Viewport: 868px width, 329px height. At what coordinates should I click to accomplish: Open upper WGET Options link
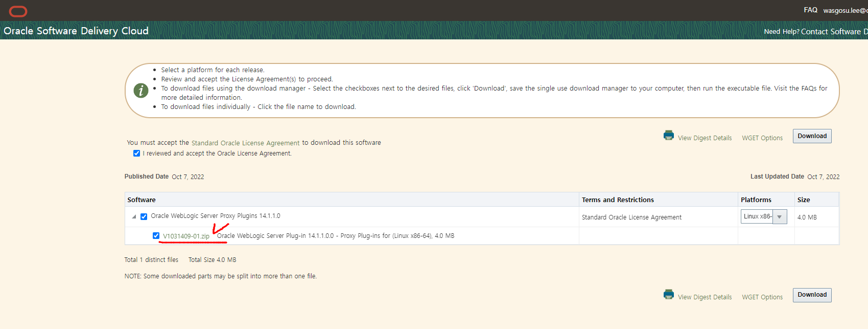[762, 138]
